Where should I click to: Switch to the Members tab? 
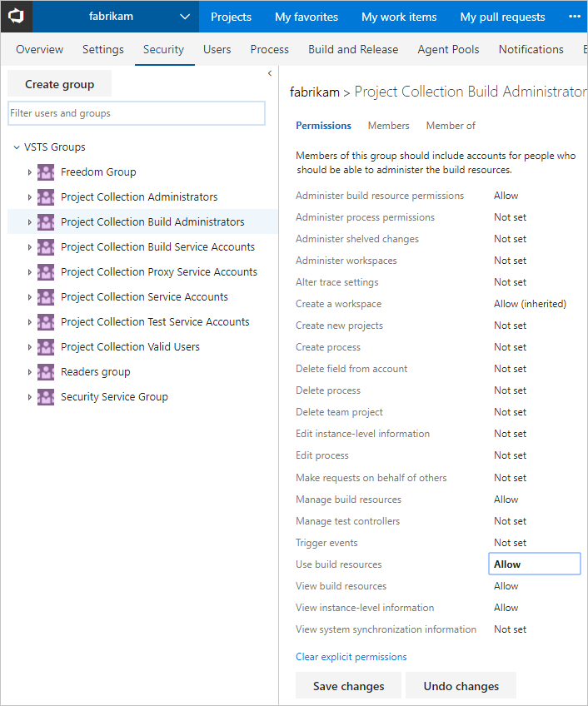pyautogui.click(x=388, y=126)
